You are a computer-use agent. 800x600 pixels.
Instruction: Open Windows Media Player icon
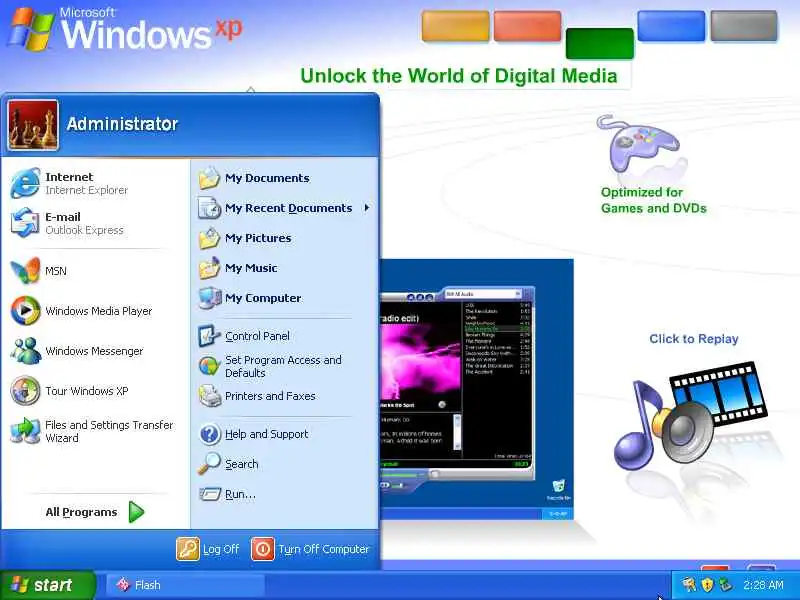pyautogui.click(x=25, y=311)
